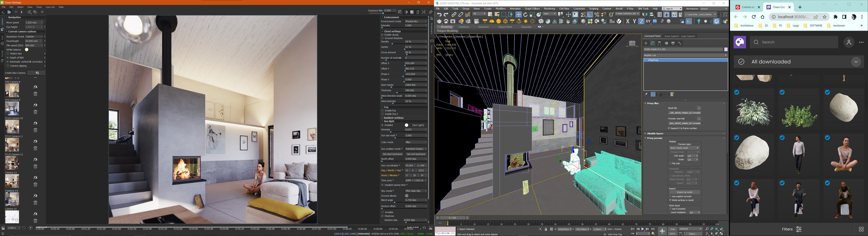The width and height of the screenshot is (868, 236).
Task: Click Set start keyframe button
Action: [392, 154]
